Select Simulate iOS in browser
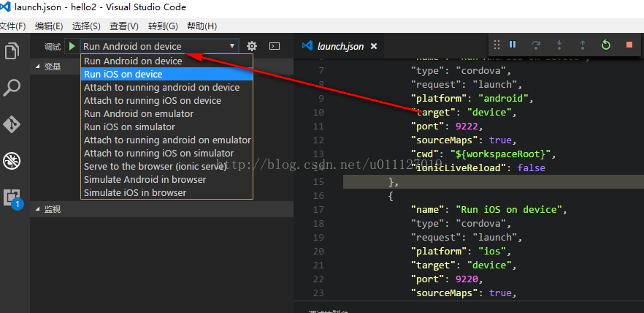 166,192
